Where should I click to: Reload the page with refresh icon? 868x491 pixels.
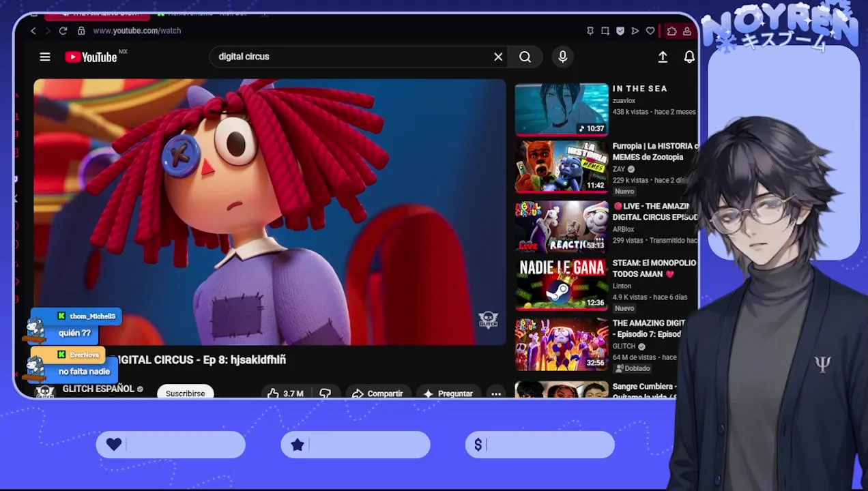tap(63, 31)
